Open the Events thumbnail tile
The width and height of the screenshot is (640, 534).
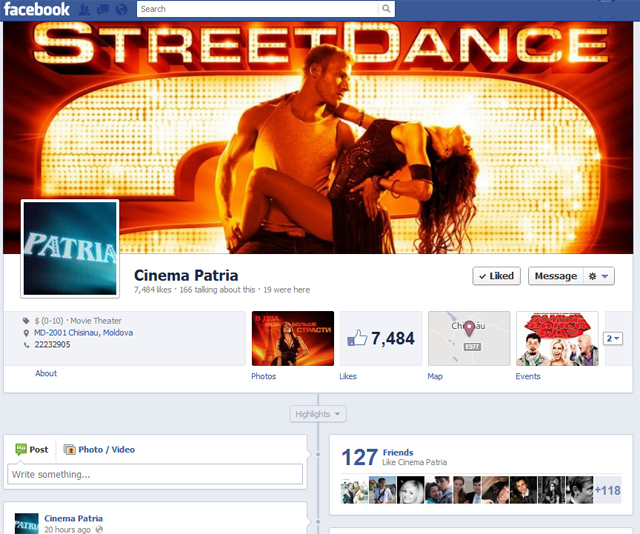[x=557, y=338]
